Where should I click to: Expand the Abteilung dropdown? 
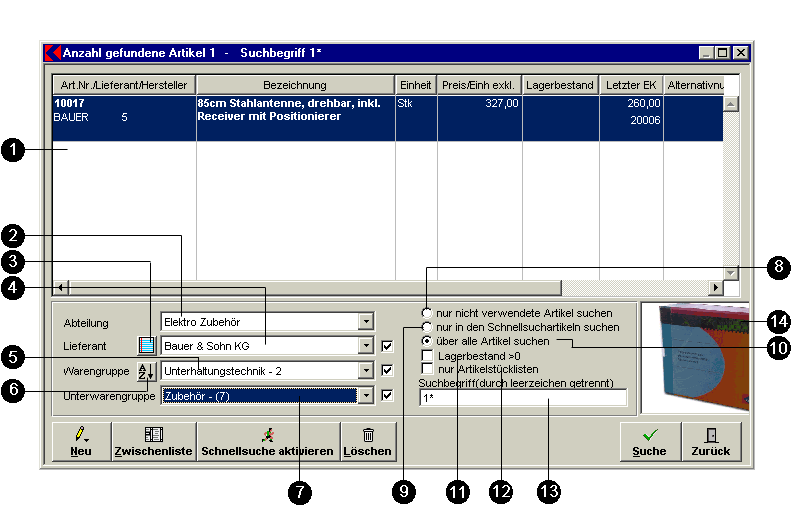coord(366,322)
